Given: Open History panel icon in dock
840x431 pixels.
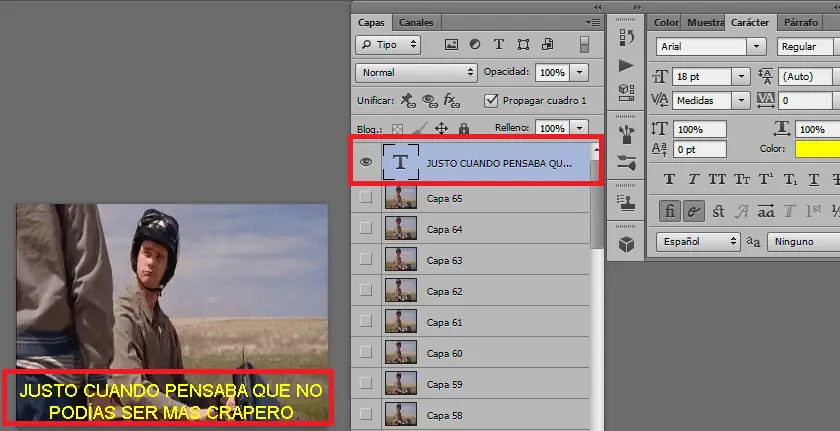Looking at the screenshot, I should (626, 37).
